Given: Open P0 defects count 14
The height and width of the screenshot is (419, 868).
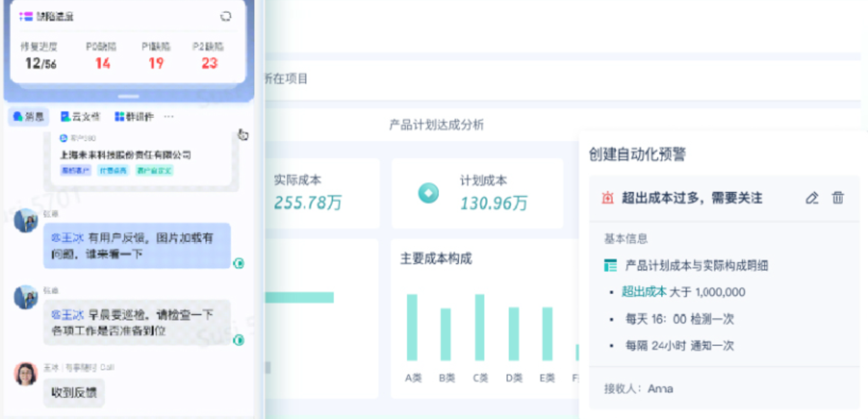Looking at the screenshot, I should (x=103, y=64).
